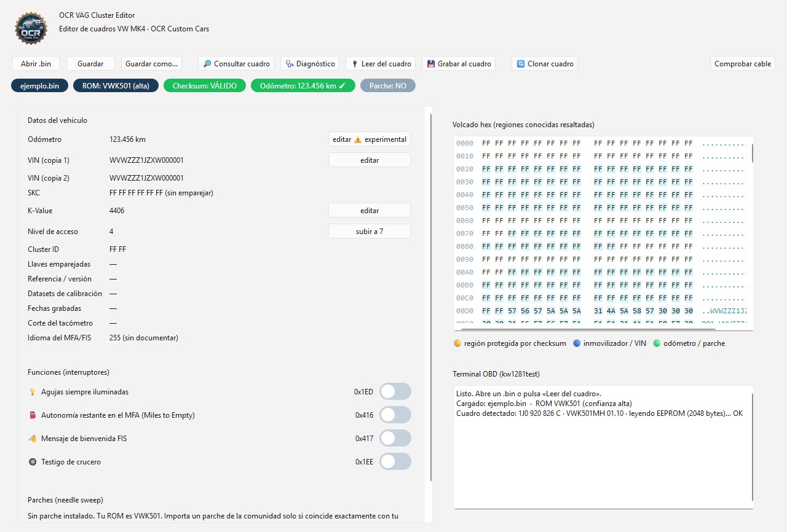Click the hex offset 0000 row

pyautogui.click(x=601, y=143)
